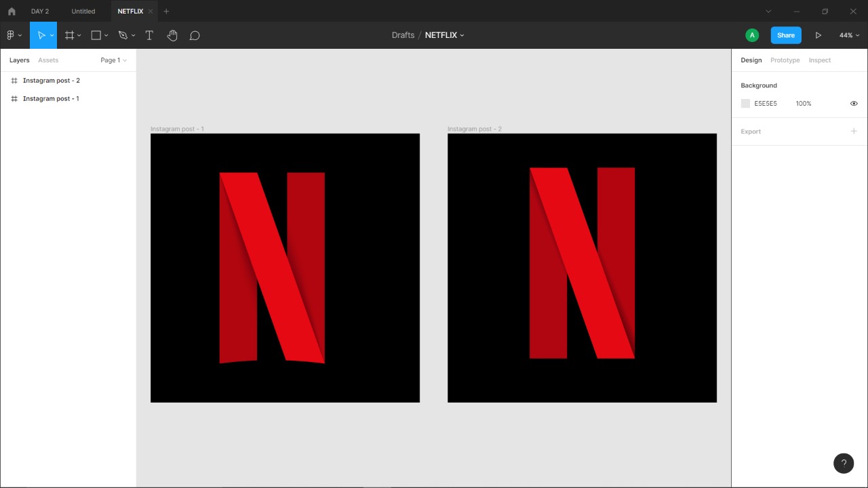Expand shape tools dropdown arrow
Image resolution: width=868 pixels, height=488 pixels.
click(x=106, y=35)
